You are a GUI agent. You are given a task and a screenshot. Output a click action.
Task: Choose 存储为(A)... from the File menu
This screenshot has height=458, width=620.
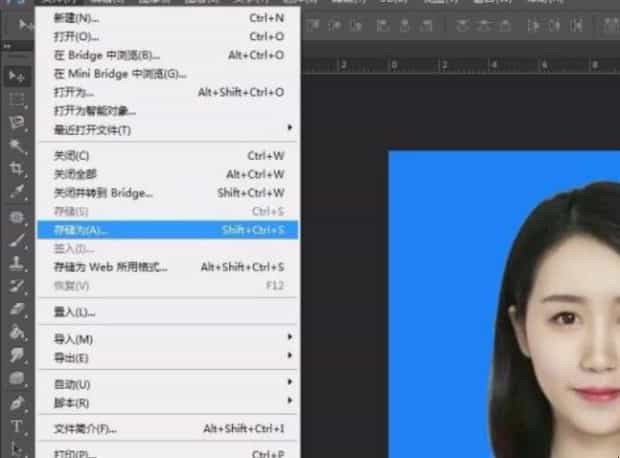tap(168, 230)
